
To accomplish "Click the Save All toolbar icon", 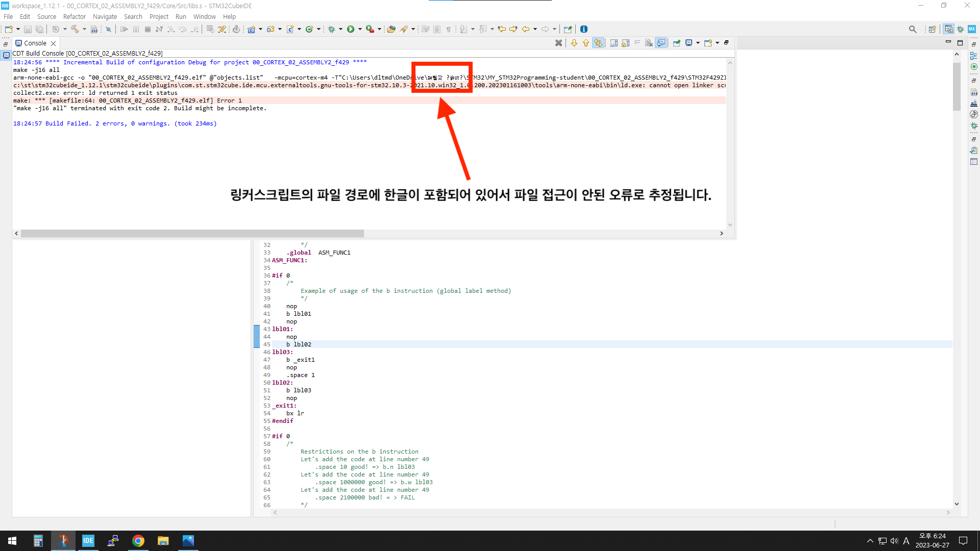I will coord(39,29).
